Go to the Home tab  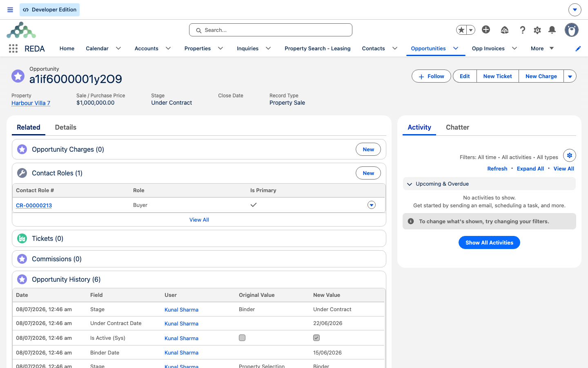pyautogui.click(x=67, y=48)
